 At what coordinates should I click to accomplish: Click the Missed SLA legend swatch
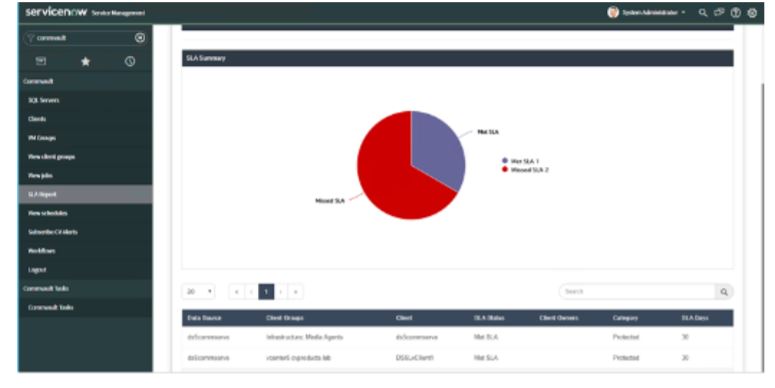tap(505, 170)
